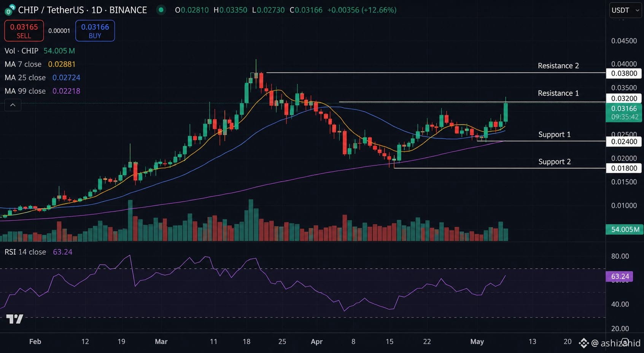Click the 40.00 RSI axis label
The image size is (644, 353).
pos(620,304)
